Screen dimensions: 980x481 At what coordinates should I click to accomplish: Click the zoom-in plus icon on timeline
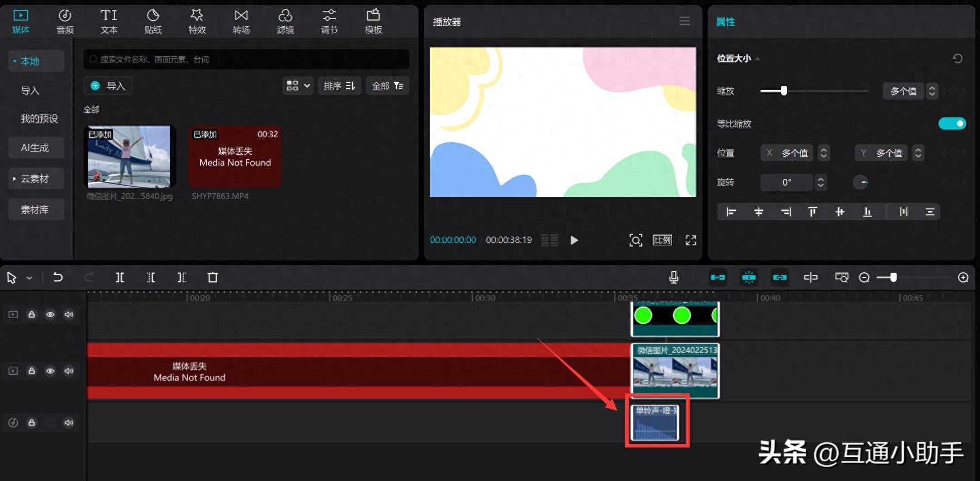963,278
